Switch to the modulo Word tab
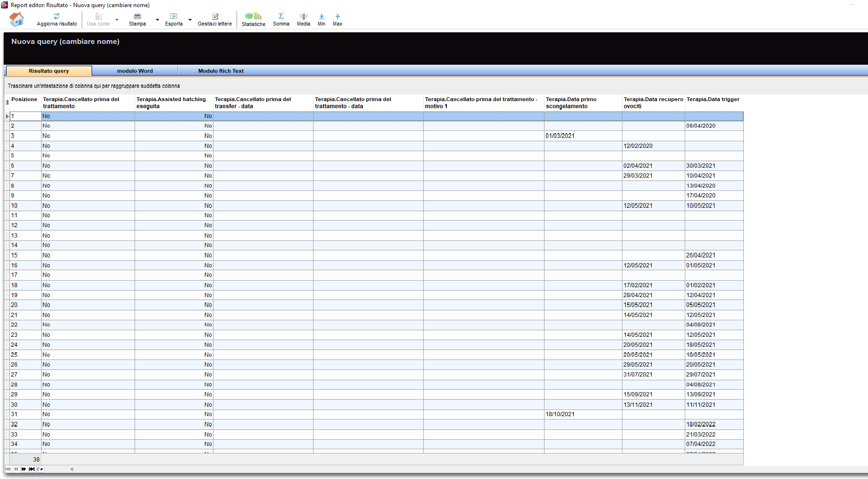 coord(135,71)
